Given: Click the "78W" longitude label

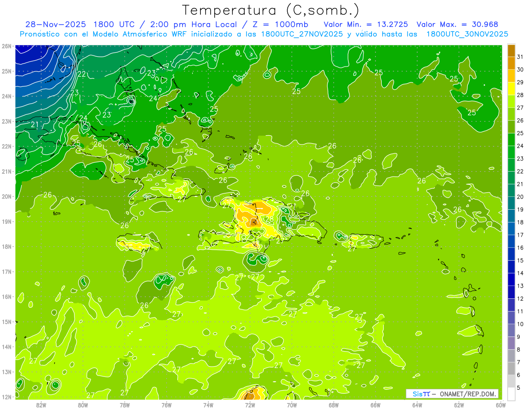Looking at the screenshot, I should (125, 404).
